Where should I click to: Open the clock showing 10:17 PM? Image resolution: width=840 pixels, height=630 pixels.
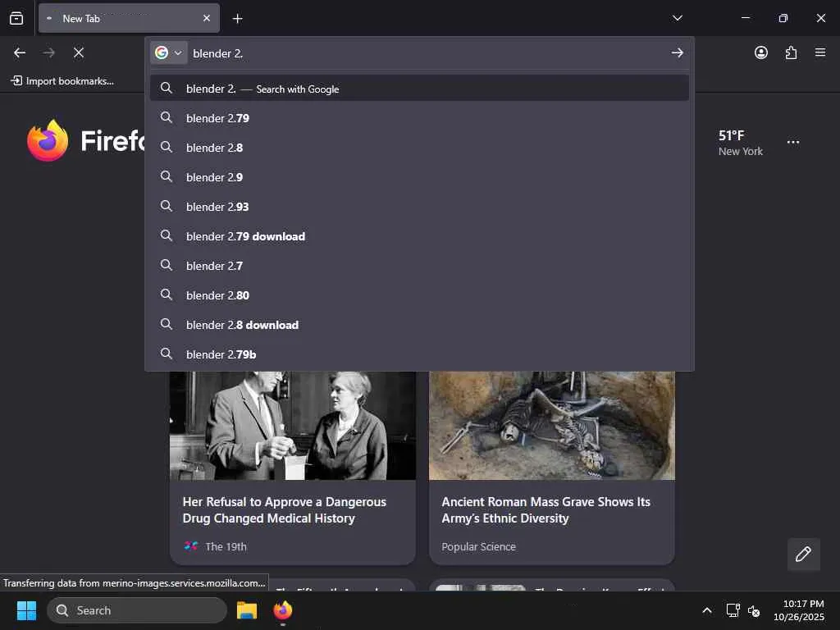click(799, 610)
